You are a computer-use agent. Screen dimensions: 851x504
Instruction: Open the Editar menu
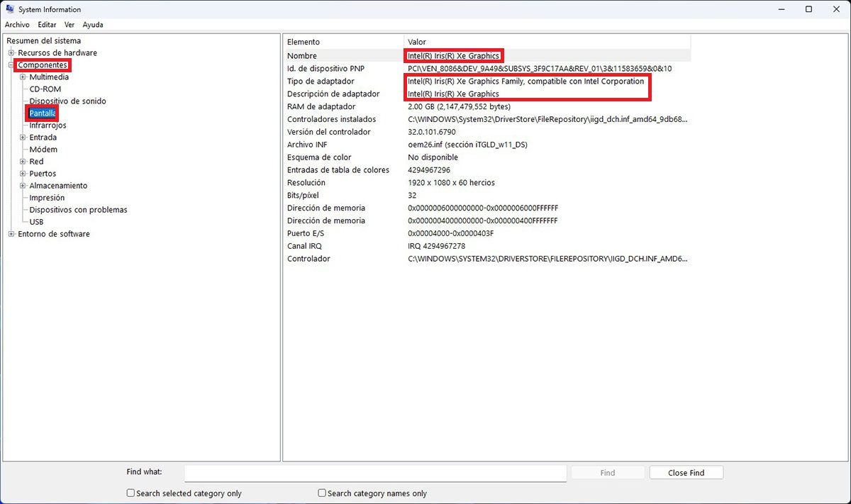pyautogui.click(x=48, y=25)
